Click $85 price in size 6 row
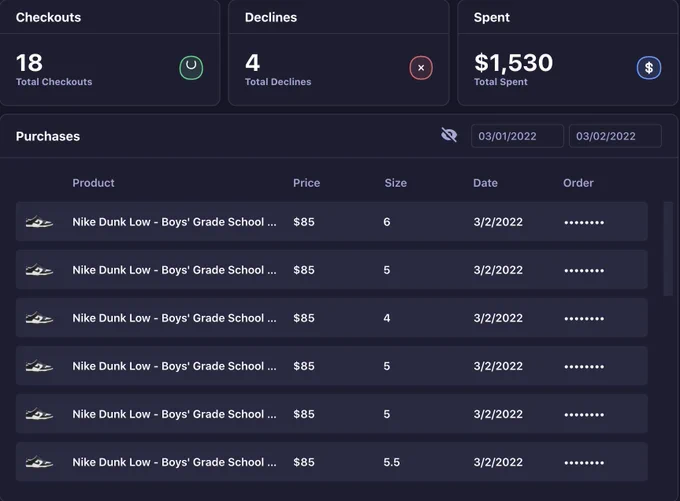The height and width of the screenshot is (501, 680). (x=304, y=222)
